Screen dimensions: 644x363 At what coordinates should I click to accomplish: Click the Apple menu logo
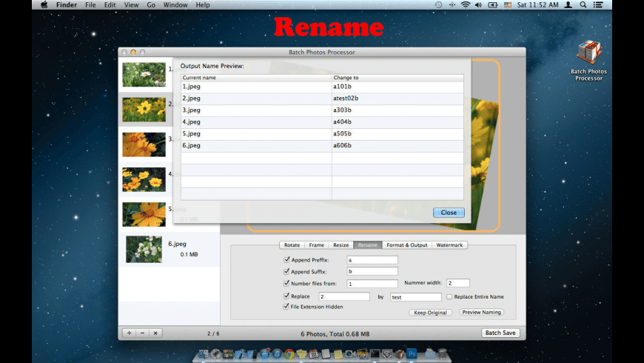pos(44,5)
